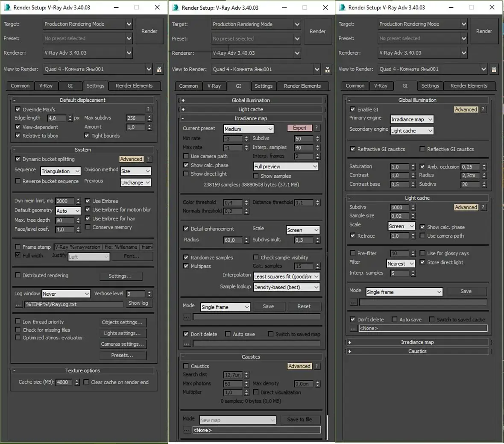The image size is (504, 444).
Task: Enable Use camera path in Irradiance map
Action: coord(186,156)
